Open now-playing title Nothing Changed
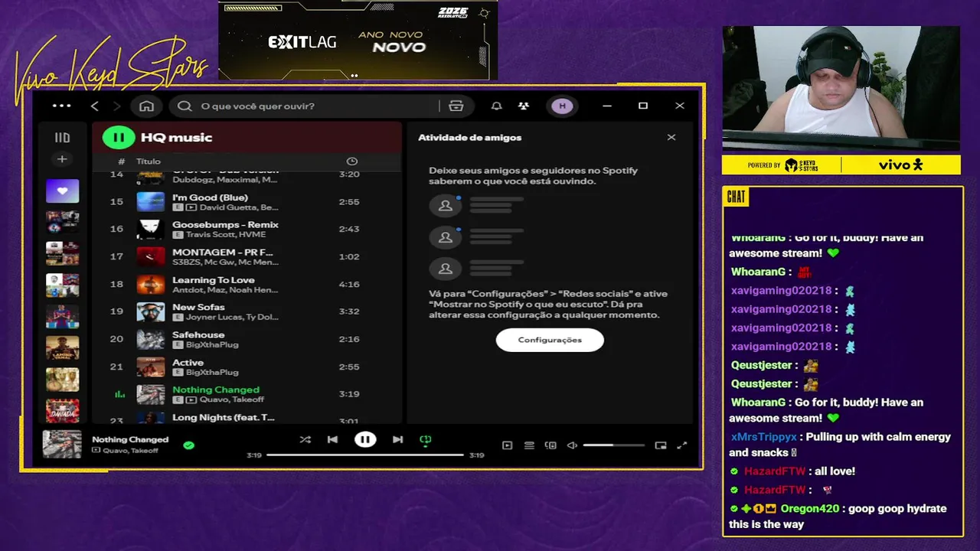Viewport: 980px width, 551px height. [x=130, y=439]
